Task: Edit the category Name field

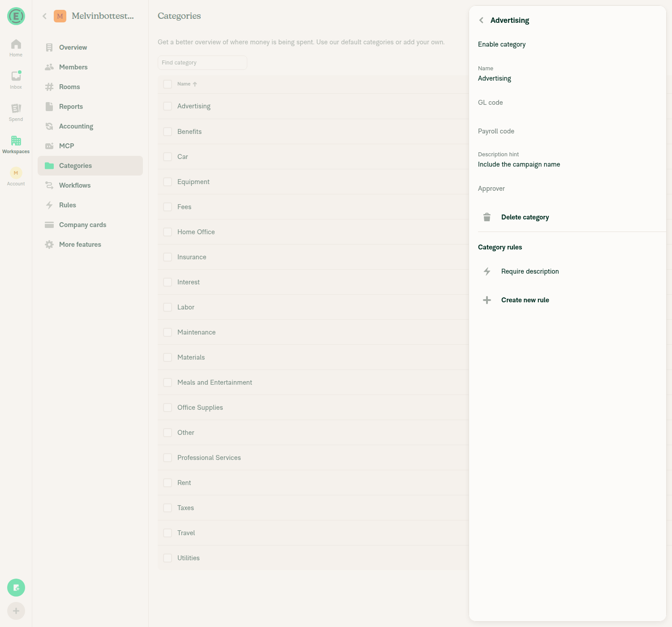Action: (x=568, y=74)
